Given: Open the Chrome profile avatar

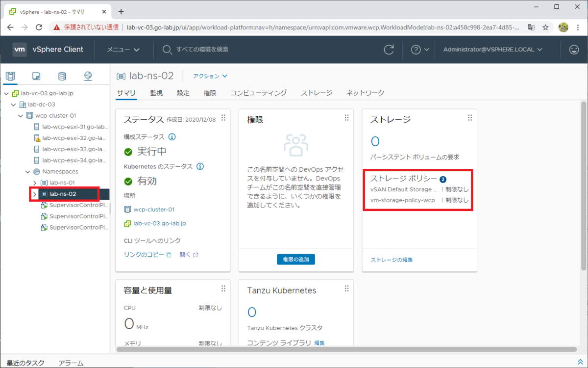Looking at the screenshot, I should tap(563, 27).
